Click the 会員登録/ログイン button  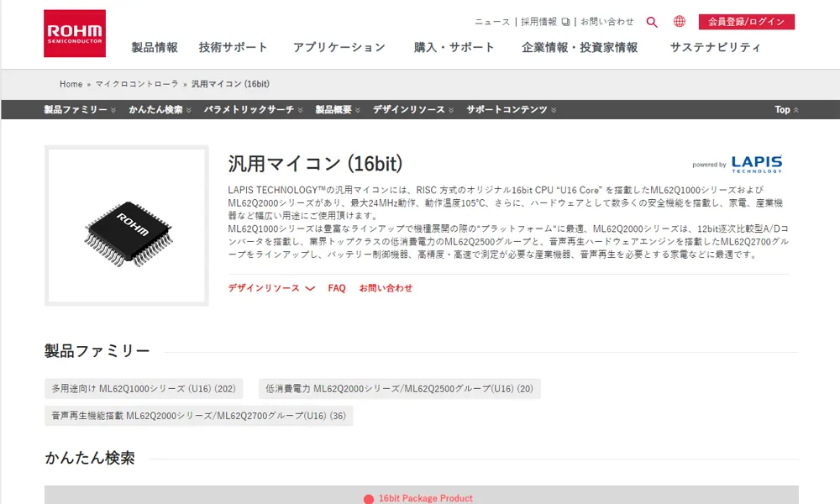pyautogui.click(x=746, y=22)
